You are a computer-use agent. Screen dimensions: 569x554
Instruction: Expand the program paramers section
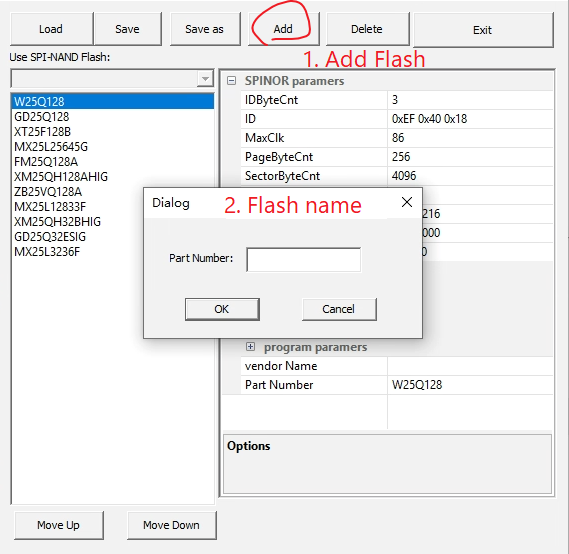pos(250,346)
